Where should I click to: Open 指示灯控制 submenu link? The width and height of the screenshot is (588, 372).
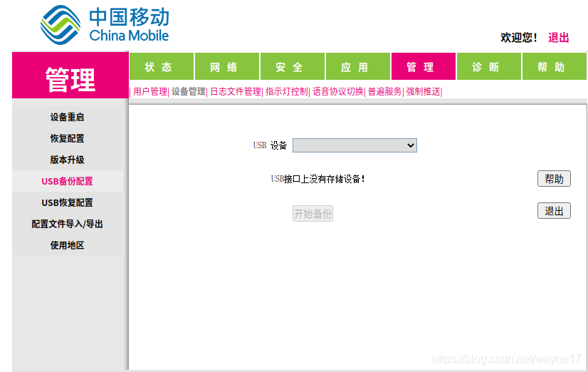[x=287, y=92]
